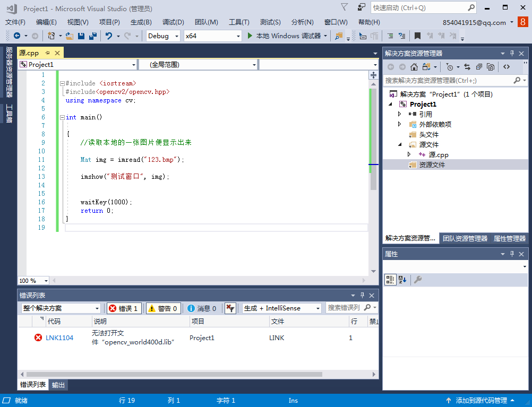Expand the 外部依赖项 tree node
Screen dimensions: 532x407
[400, 124]
